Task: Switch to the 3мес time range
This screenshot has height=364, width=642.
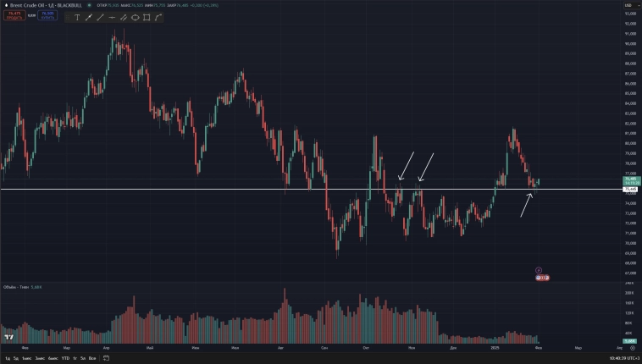Action: (x=40, y=358)
